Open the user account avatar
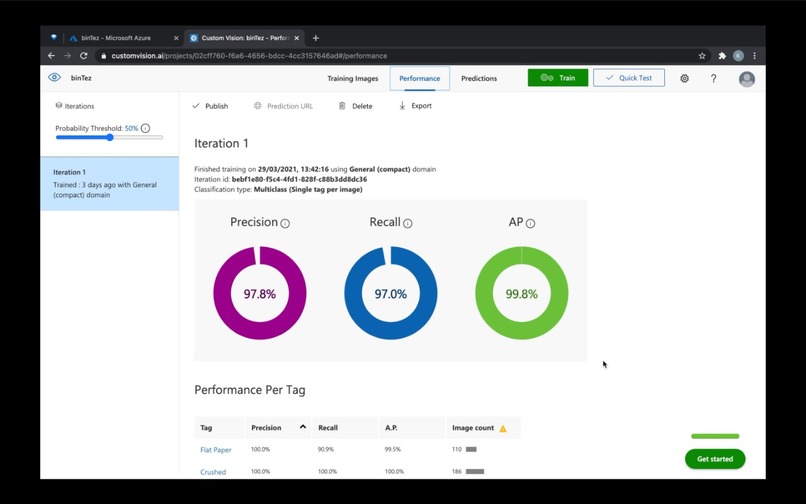 (x=746, y=79)
